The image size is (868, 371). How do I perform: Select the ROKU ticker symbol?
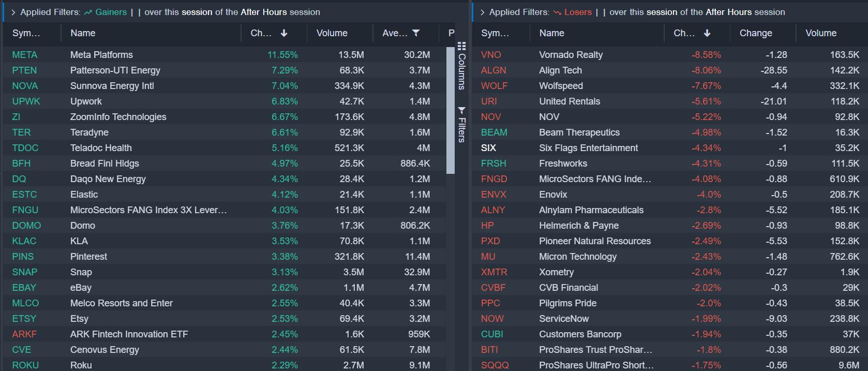[25, 365]
